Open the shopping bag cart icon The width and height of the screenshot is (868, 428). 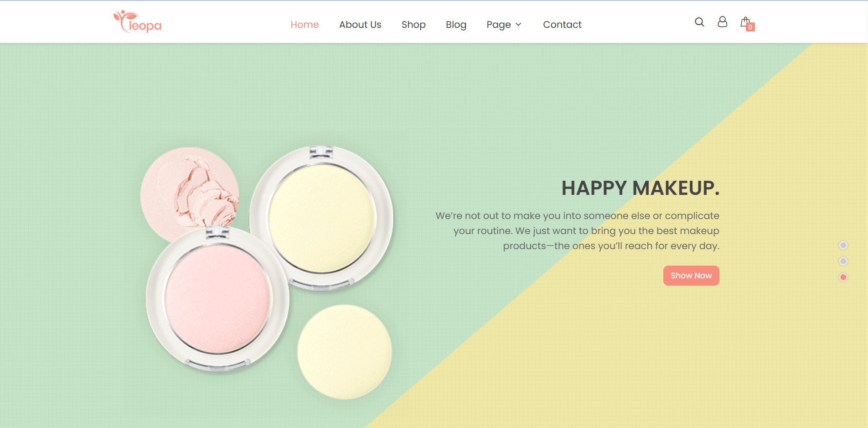[745, 21]
